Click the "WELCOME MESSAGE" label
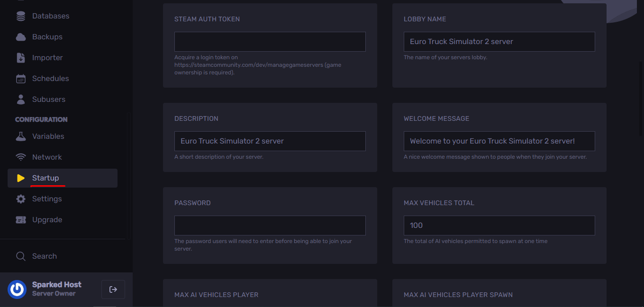Viewport: 644px width, 307px height. pyautogui.click(x=436, y=119)
